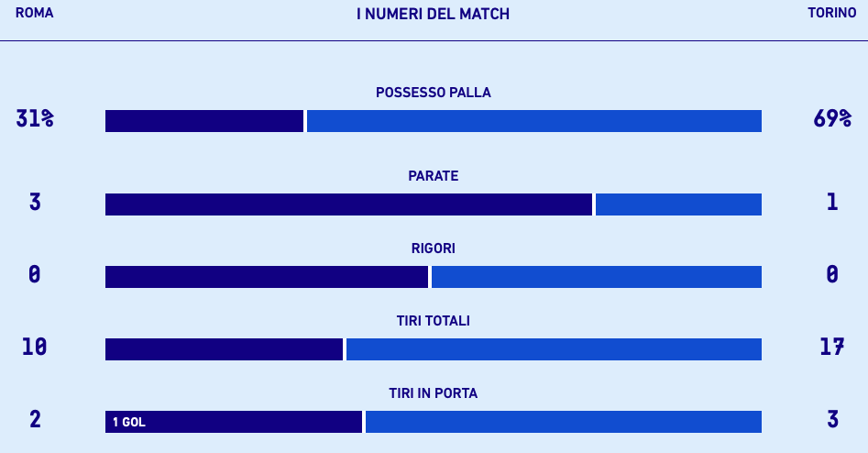Select the I NUMERI DEL MATCH title
The height and width of the screenshot is (453, 868).
click(x=433, y=15)
